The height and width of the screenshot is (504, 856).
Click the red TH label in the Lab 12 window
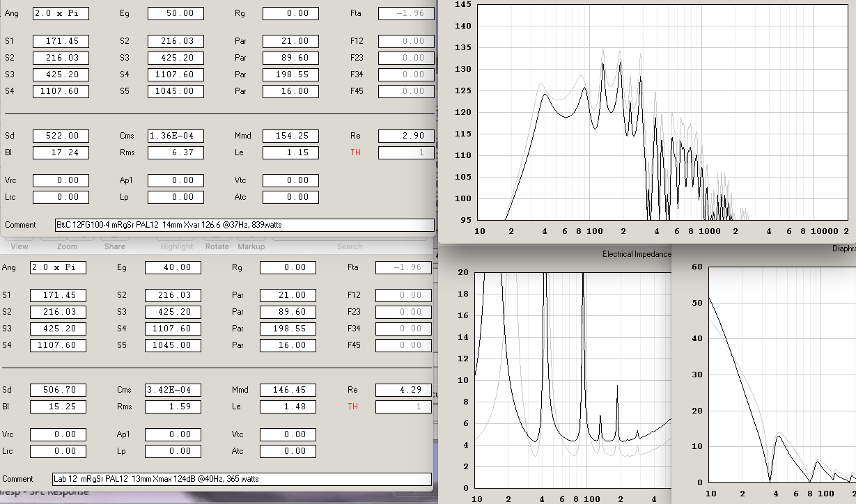coord(352,407)
